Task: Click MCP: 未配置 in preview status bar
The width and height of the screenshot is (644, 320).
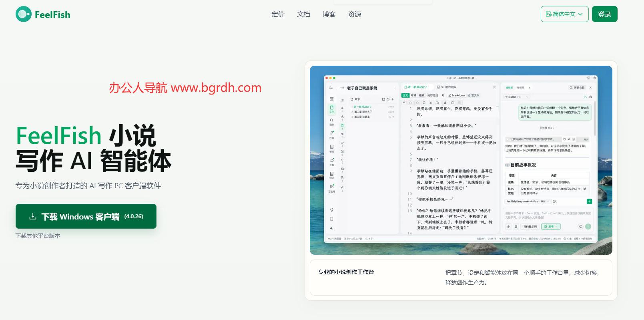Action: (x=334, y=239)
